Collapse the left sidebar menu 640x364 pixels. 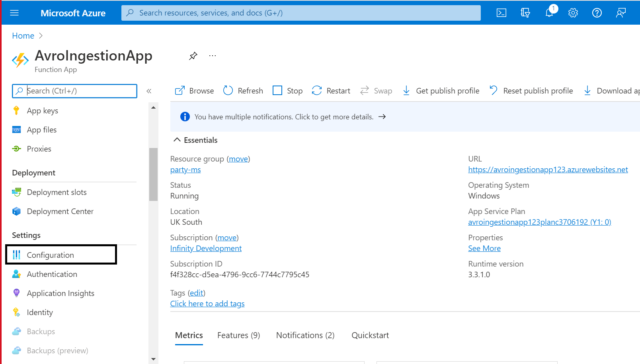pos(149,91)
